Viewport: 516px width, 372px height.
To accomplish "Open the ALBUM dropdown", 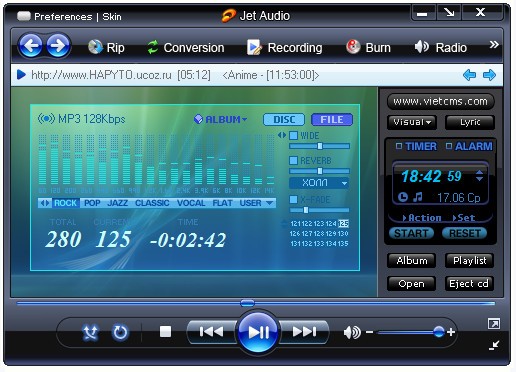I will 221,119.
